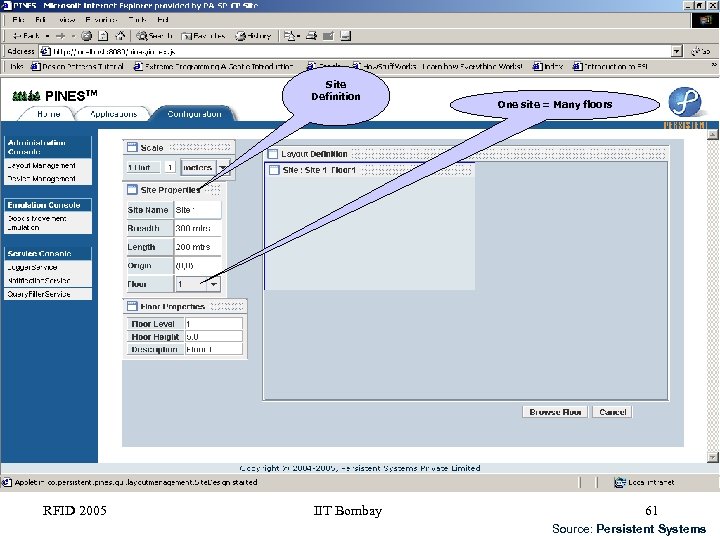Viewport: 720px width, 540px height.
Task: Click the Floor Properties panel icon
Action: 132,306
